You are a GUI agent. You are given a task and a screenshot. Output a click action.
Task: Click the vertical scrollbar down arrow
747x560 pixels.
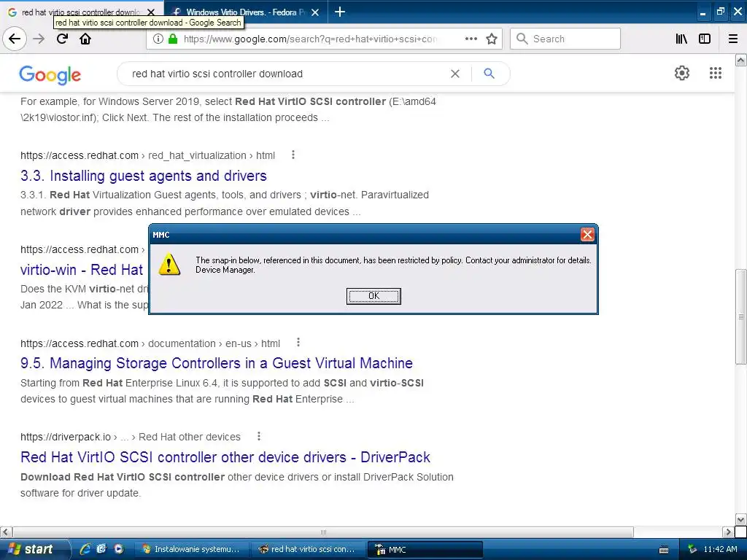[x=741, y=519]
